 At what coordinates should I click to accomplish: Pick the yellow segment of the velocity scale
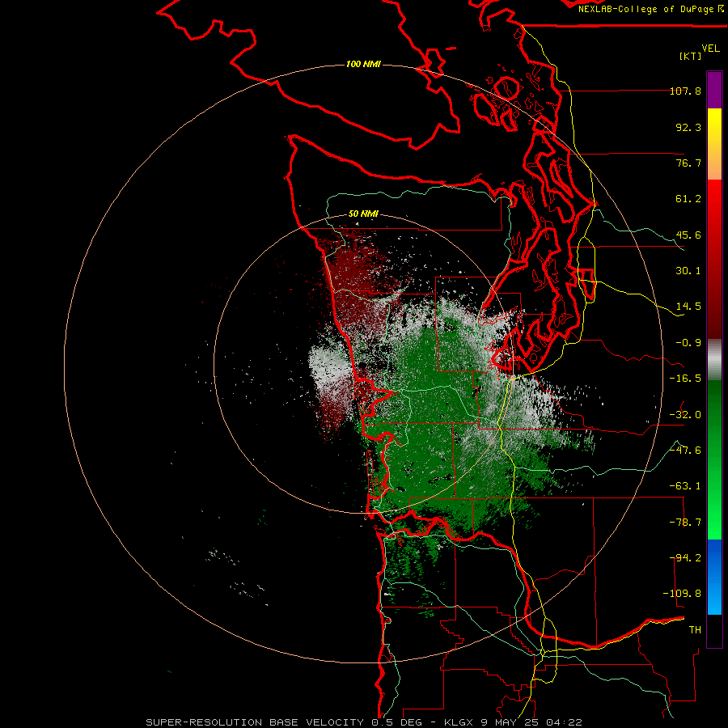point(714,128)
